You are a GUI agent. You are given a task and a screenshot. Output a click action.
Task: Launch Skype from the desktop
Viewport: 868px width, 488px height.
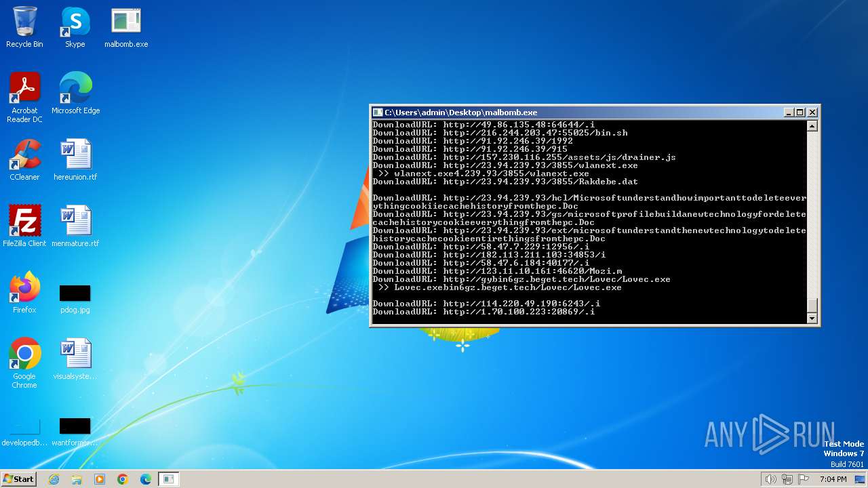[75, 27]
